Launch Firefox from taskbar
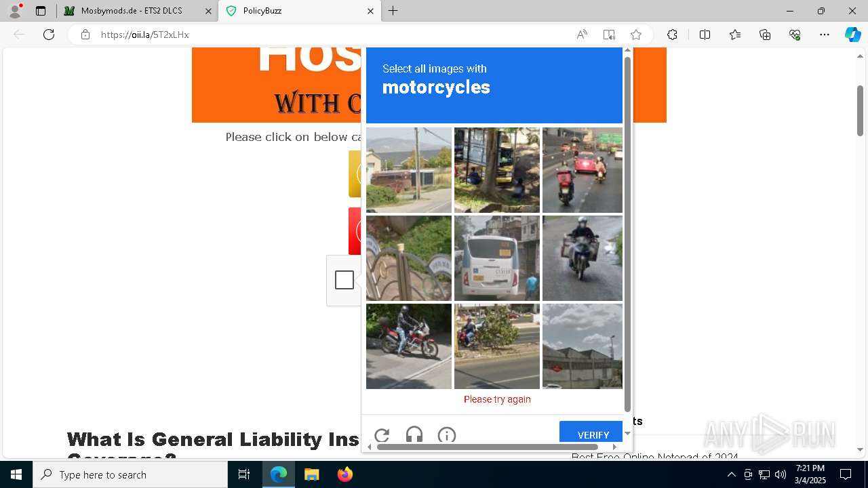The image size is (868, 488). point(344,474)
